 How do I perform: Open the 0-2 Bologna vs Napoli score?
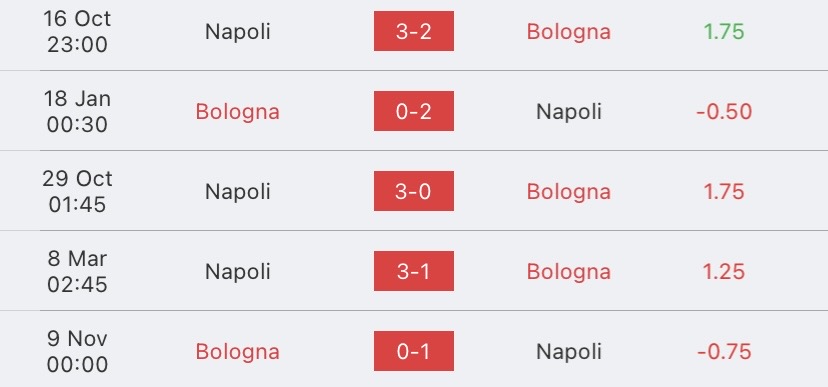tap(413, 111)
